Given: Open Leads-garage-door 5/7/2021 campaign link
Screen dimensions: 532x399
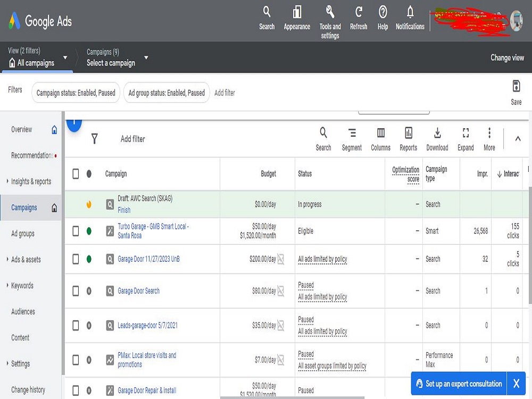Looking at the screenshot, I should [147, 326].
